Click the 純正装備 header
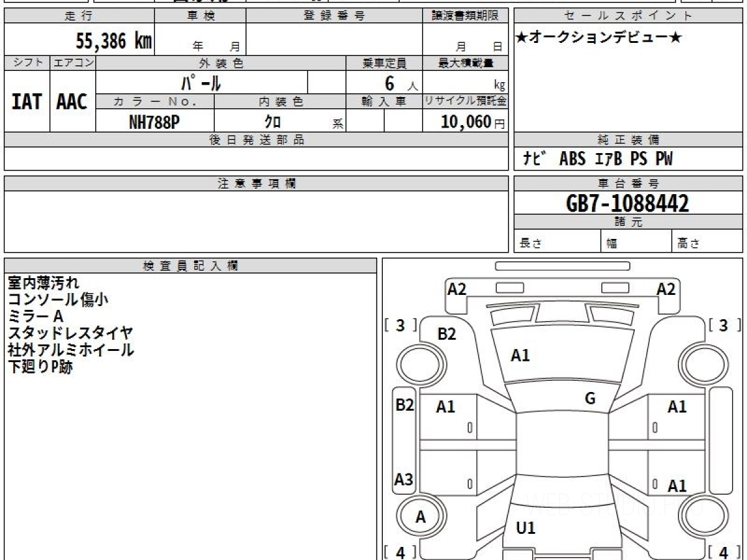 pyautogui.click(x=629, y=140)
